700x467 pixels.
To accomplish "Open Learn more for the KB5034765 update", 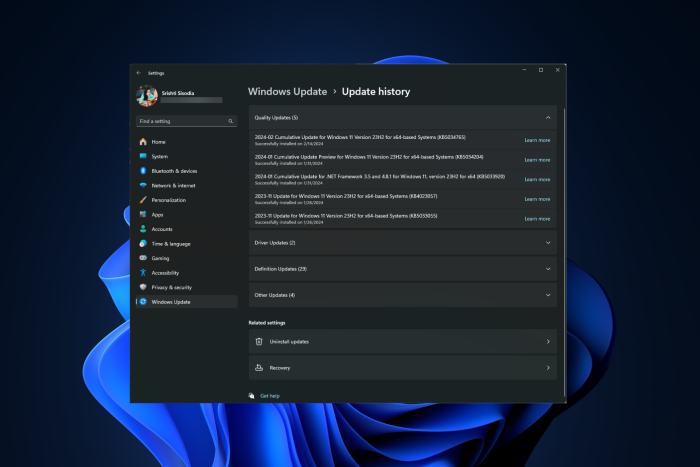I will pos(537,140).
